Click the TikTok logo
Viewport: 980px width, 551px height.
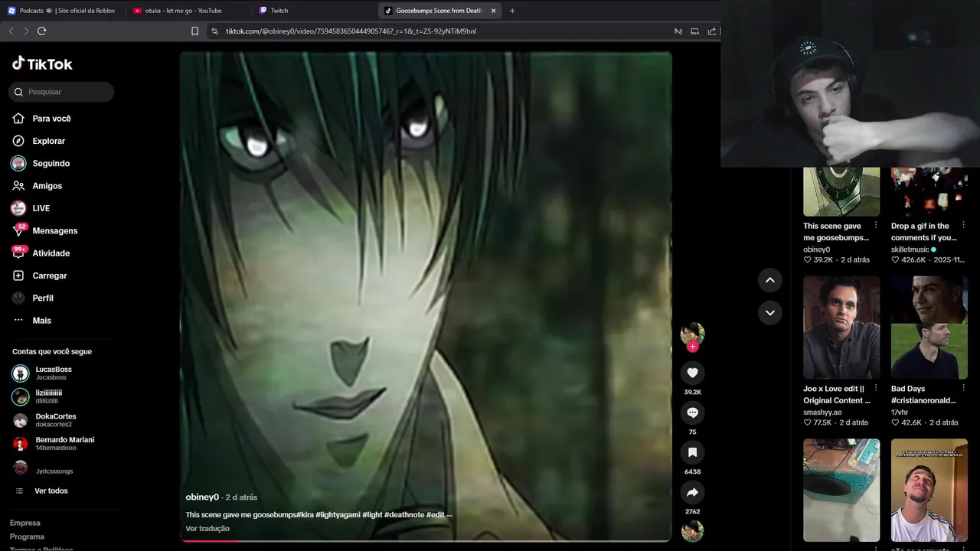[42, 64]
